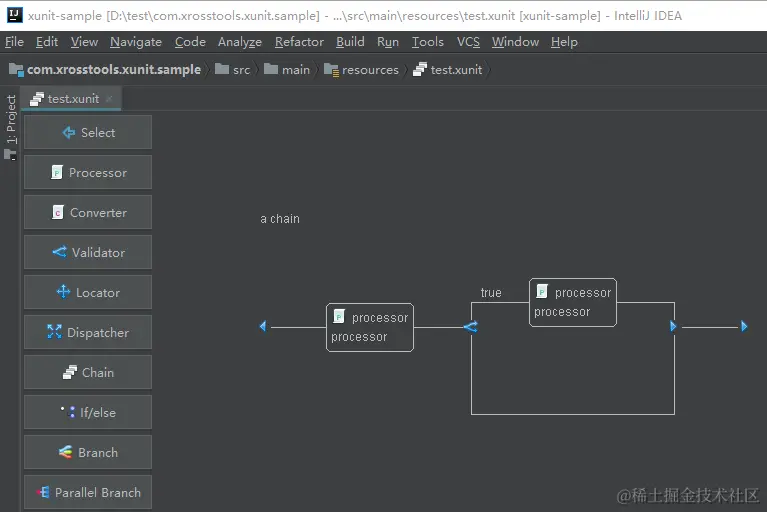Select the Chain palette tool
The image size is (767, 512).
88,373
